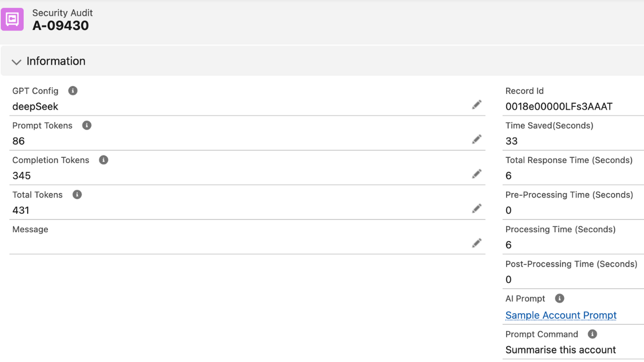This screenshot has width=644, height=362.
Task: Click the empty Message field
Action: tap(201, 244)
